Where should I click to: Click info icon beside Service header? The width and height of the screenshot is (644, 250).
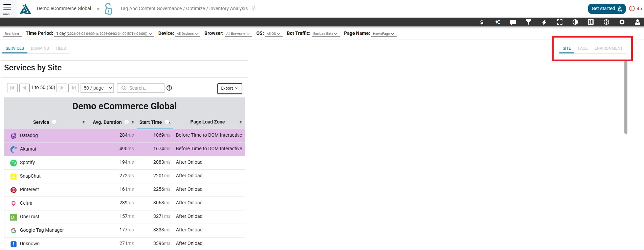point(54,122)
